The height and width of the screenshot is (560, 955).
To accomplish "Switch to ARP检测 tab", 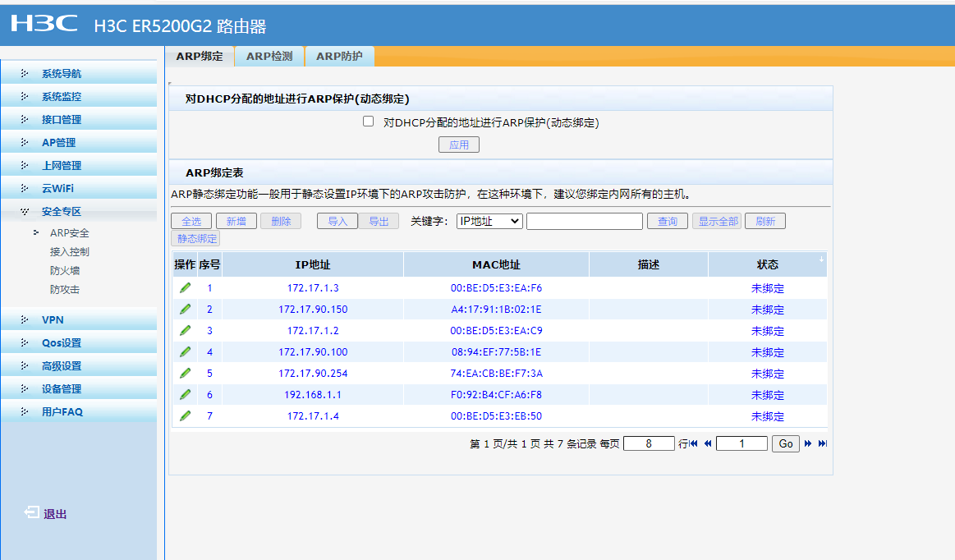I will (269, 56).
